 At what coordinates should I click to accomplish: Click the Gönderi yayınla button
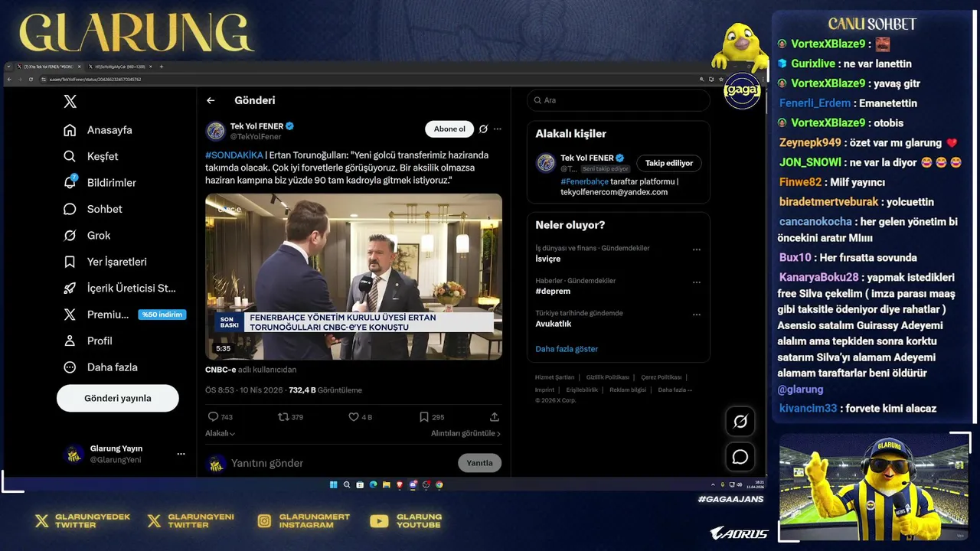coord(118,398)
